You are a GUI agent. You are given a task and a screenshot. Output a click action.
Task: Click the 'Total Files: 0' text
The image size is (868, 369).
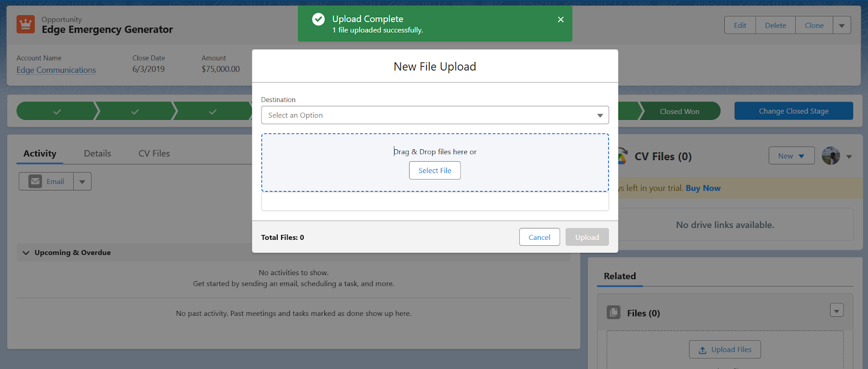click(283, 238)
